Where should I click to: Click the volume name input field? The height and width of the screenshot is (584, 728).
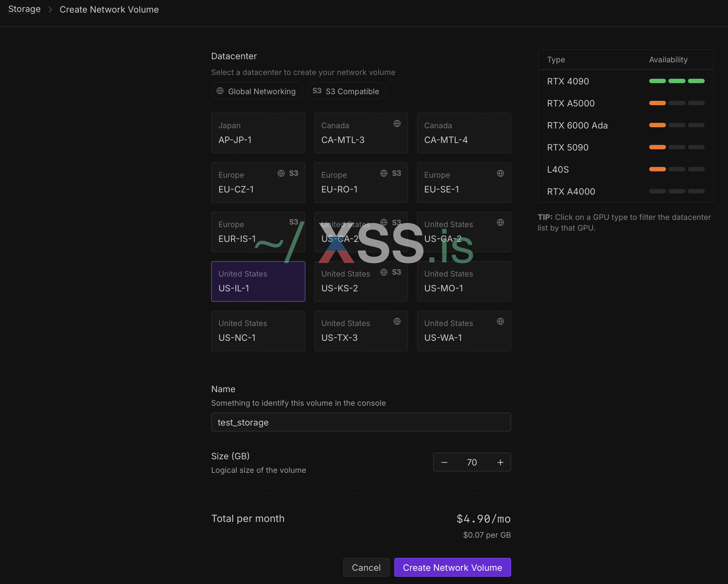pyautogui.click(x=361, y=422)
